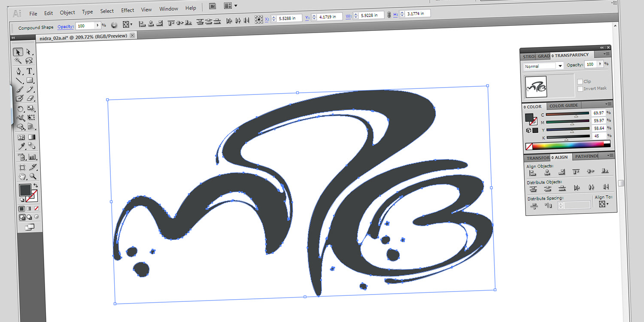
Task: Click vertical align bottom in Align panel
Action: tap(605, 171)
